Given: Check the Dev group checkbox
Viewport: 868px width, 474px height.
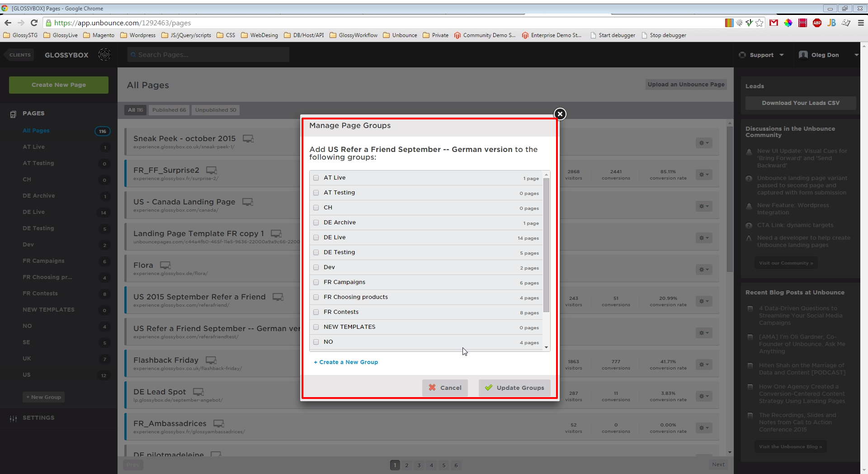Looking at the screenshot, I should pyautogui.click(x=316, y=267).
